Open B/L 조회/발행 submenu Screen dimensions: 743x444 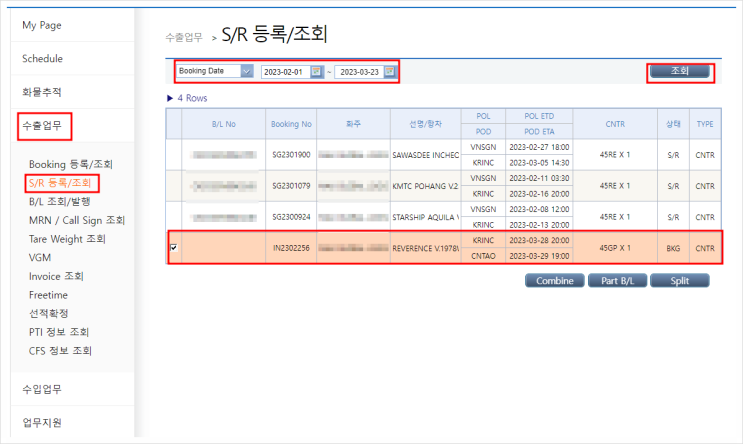tap(59, 202)
